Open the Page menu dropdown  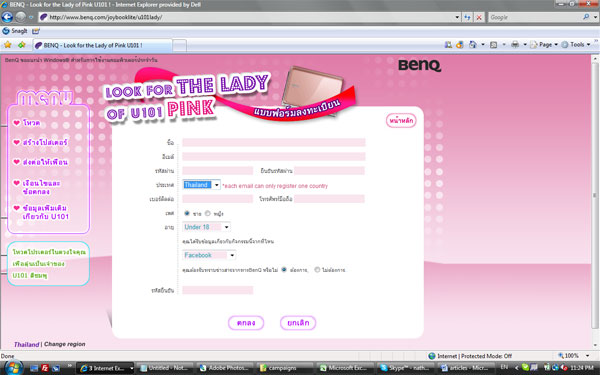(x=544, y=45)
